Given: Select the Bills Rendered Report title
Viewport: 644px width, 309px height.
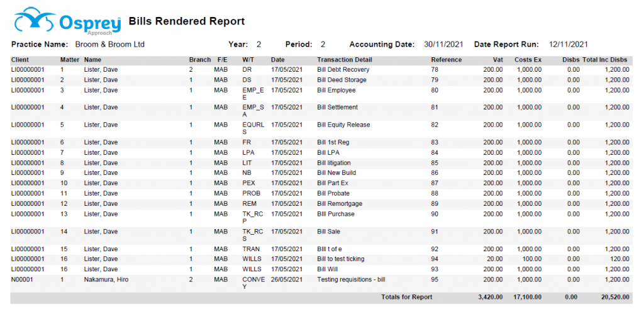Looking at the screenshot, I should coord(187,21).
